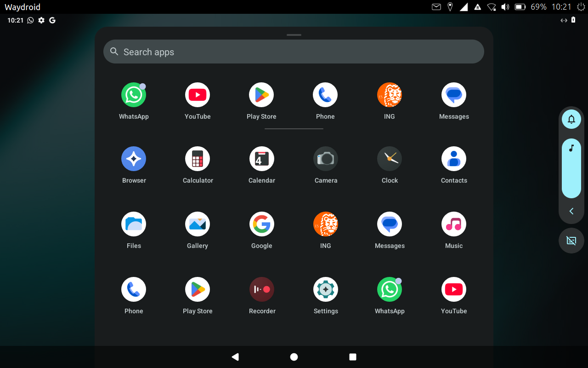Tap the search magnifier icon

114,52
